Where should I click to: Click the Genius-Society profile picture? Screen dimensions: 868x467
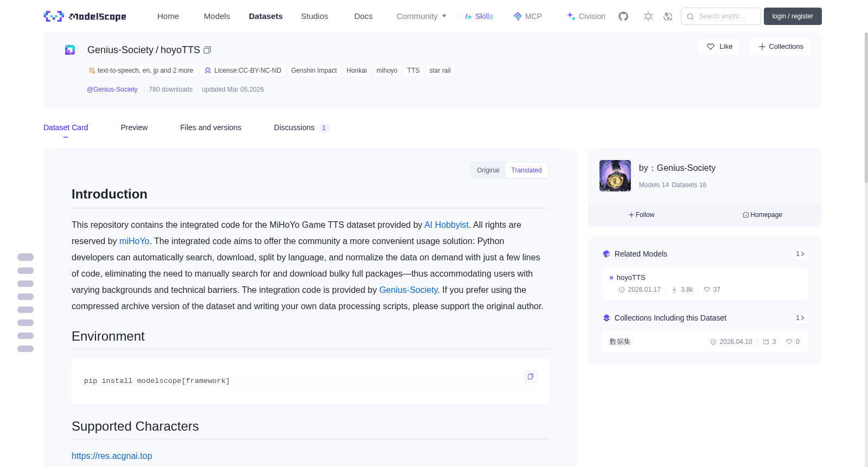coord(615,176)
